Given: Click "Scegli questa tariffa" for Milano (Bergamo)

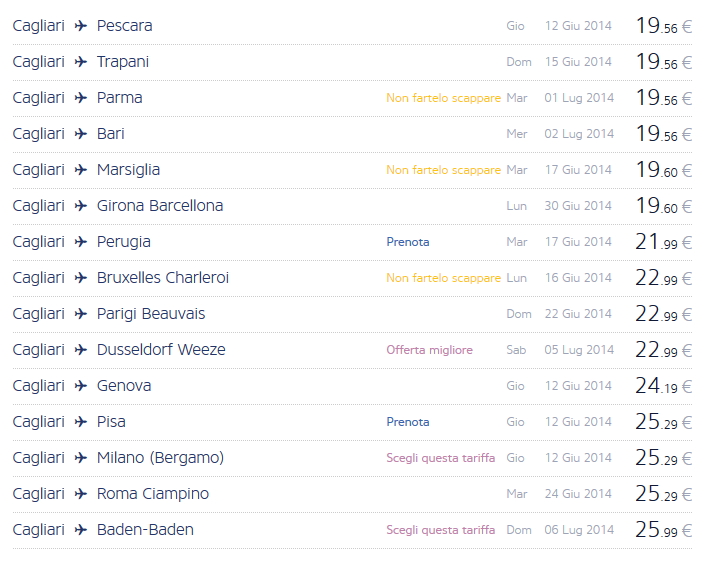Looking at the screenshot, I should (x=440, y=458).
